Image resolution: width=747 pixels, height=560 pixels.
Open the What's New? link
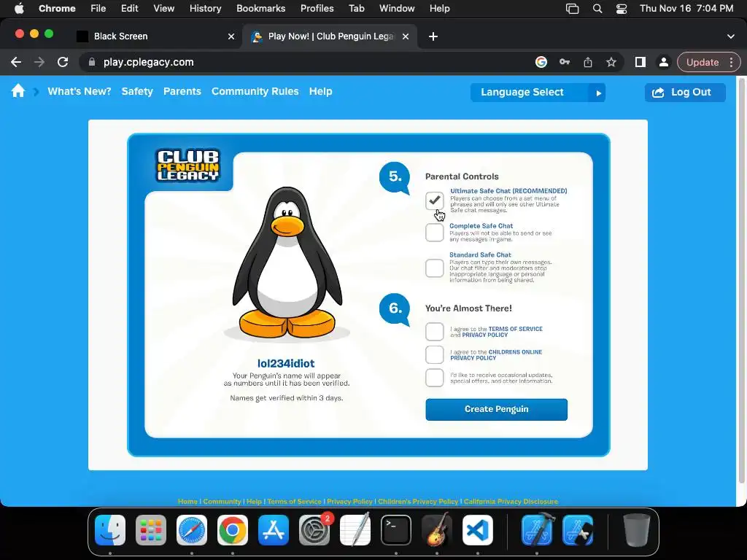79,91
